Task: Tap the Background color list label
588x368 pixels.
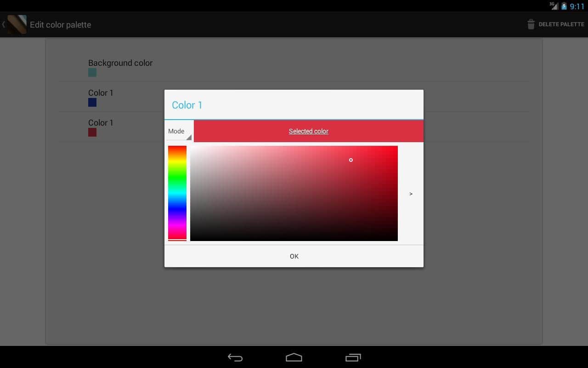Action: 120,63
